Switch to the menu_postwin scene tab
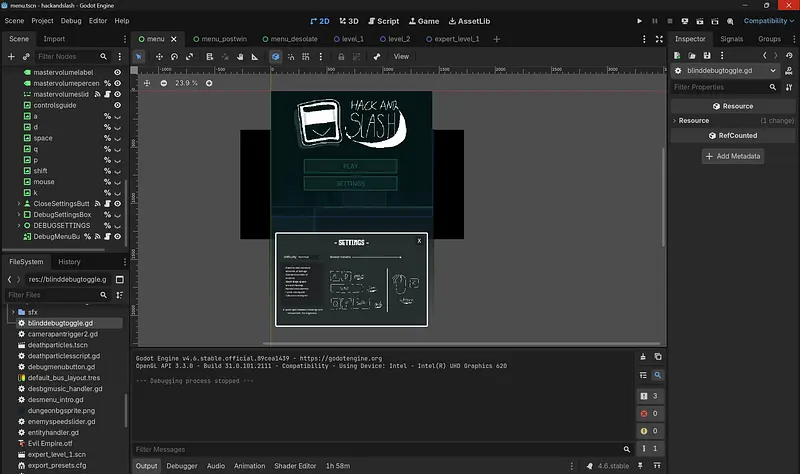This screenshot has width=800, height=474. coord(222,39)
